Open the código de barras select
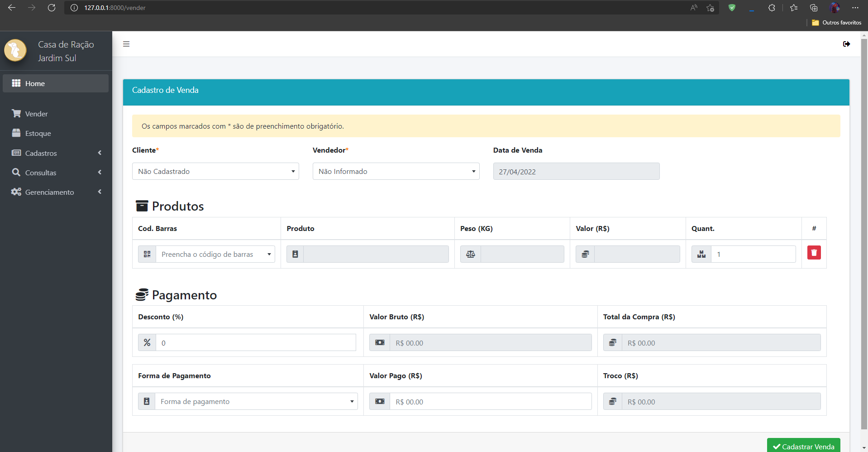The height and width of the screenshot is (452, 868). (x=215, y=254)
